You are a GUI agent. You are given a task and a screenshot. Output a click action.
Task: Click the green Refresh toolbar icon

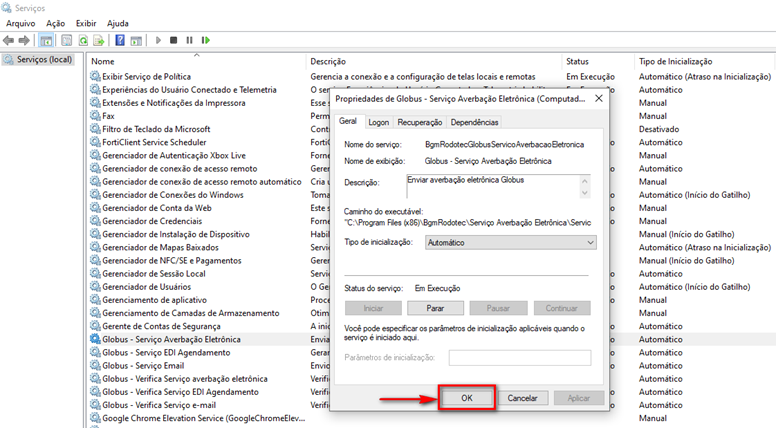[x=83, y=40]
